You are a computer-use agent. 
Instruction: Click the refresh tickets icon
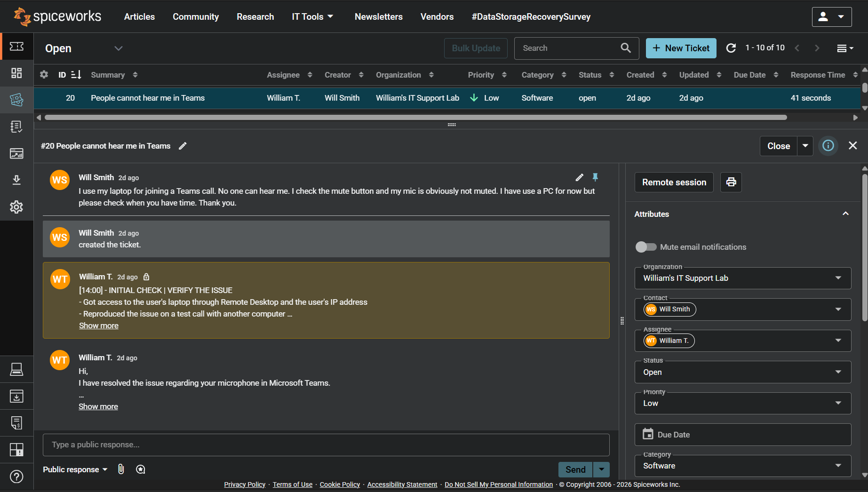coord(731,48)
